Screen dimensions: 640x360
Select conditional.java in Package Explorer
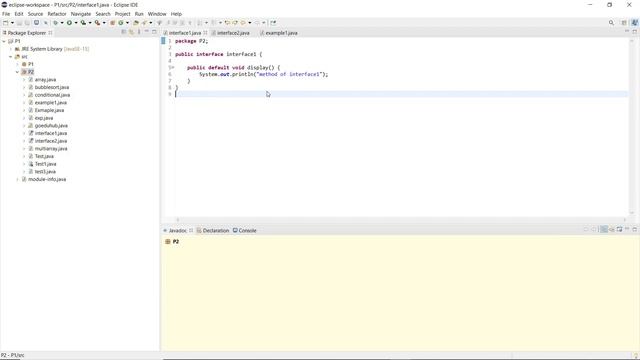click(x=52, y=95)
